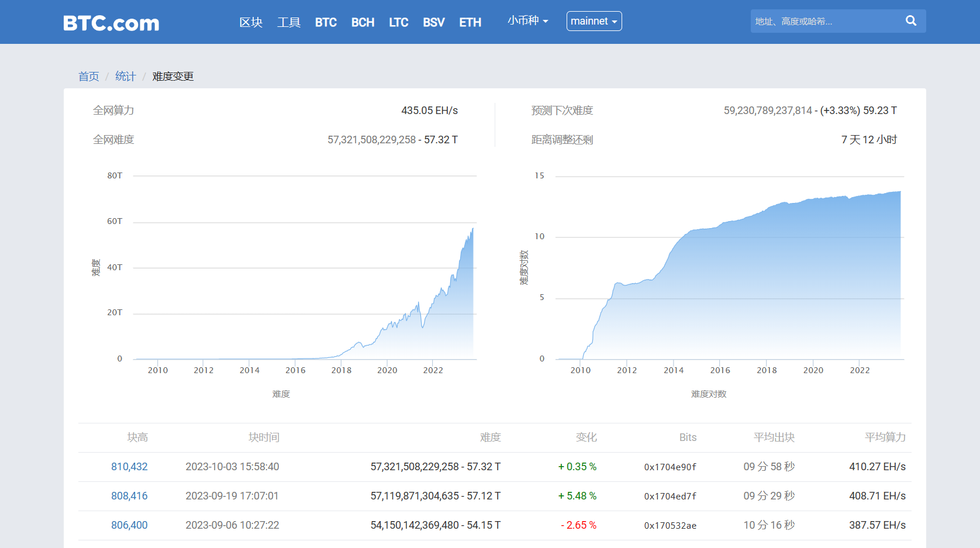Click the 全网难度 label
980x548 pixels.
tap(113, 140)
